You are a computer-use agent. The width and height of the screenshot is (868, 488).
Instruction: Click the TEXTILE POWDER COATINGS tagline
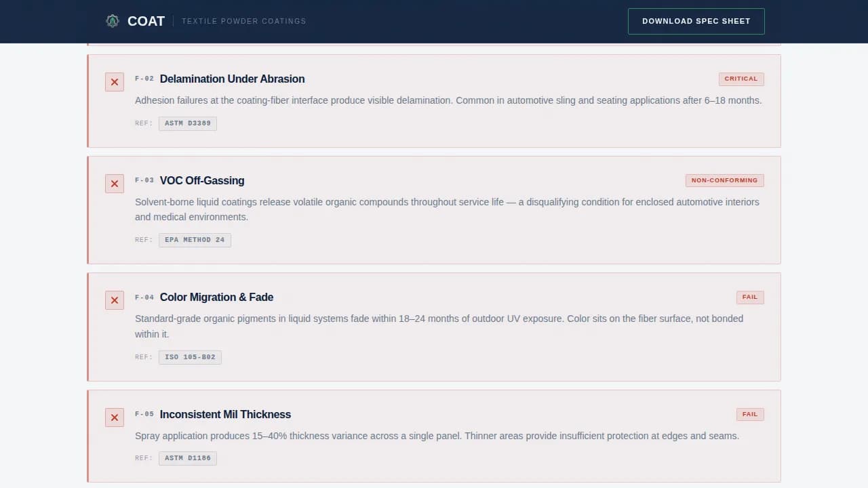[243, 21]
